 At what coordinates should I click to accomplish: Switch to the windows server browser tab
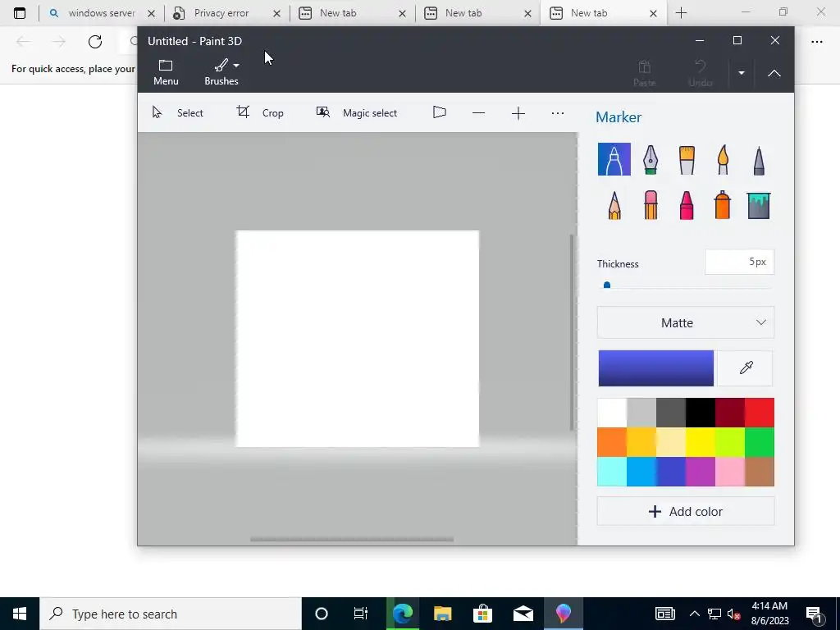tap(102, 13)
